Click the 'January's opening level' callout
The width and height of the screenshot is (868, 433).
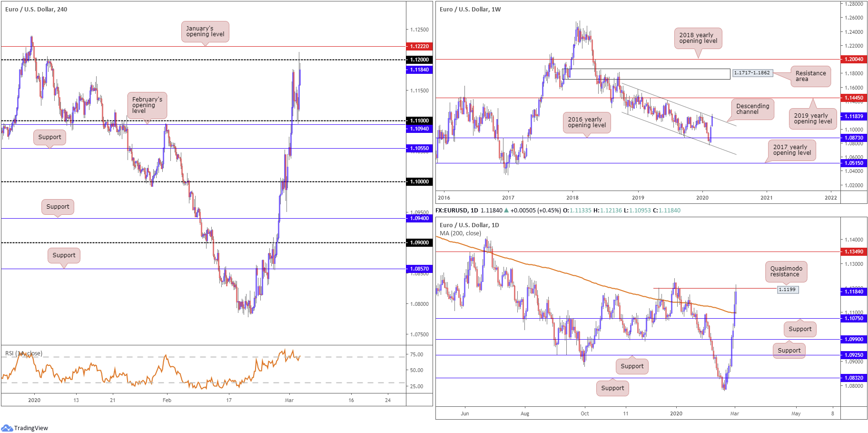tap(205, 31)
